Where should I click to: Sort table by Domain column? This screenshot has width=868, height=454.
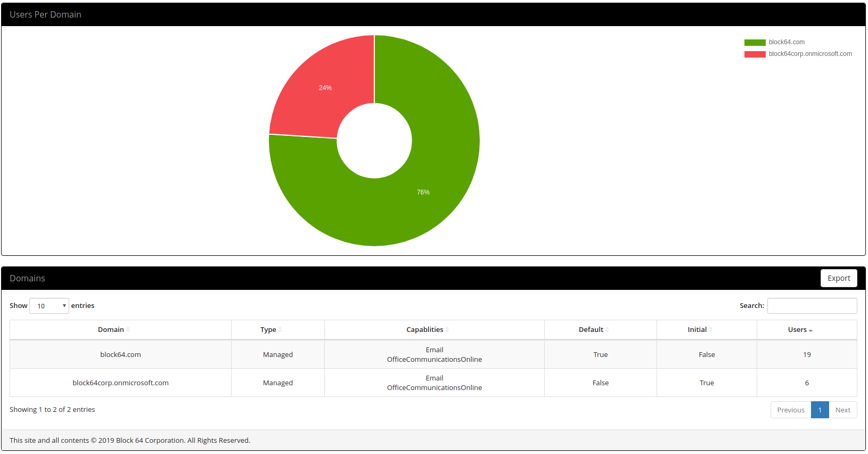120,330
